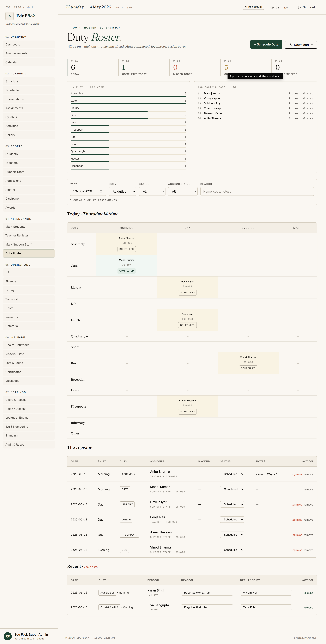Open status dropdown for Aamir Hussain row
Viewport: 326px width, 644px height.
pos(232,535)
